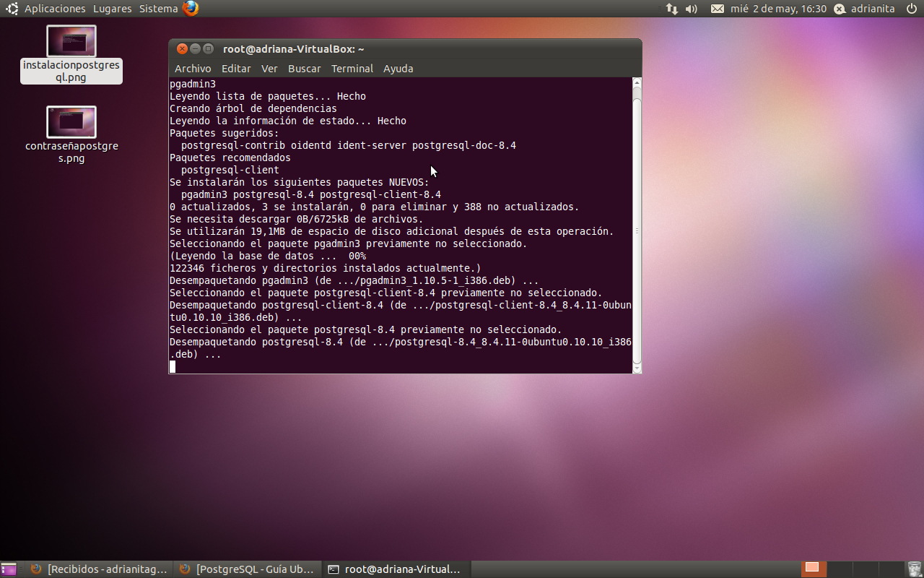Click '122346 ficheros y directorios' line
924x578 pixels.
326,268
